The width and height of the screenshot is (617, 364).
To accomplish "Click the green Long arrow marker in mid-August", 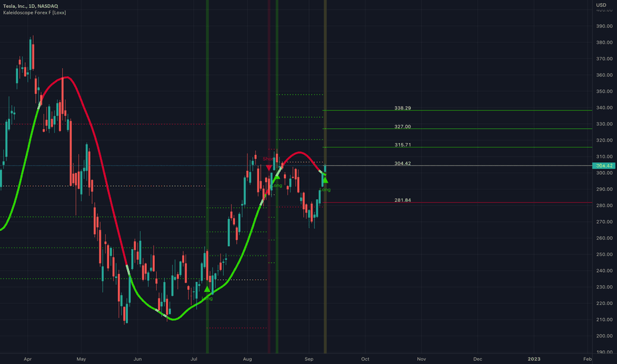I will point(277,177).
